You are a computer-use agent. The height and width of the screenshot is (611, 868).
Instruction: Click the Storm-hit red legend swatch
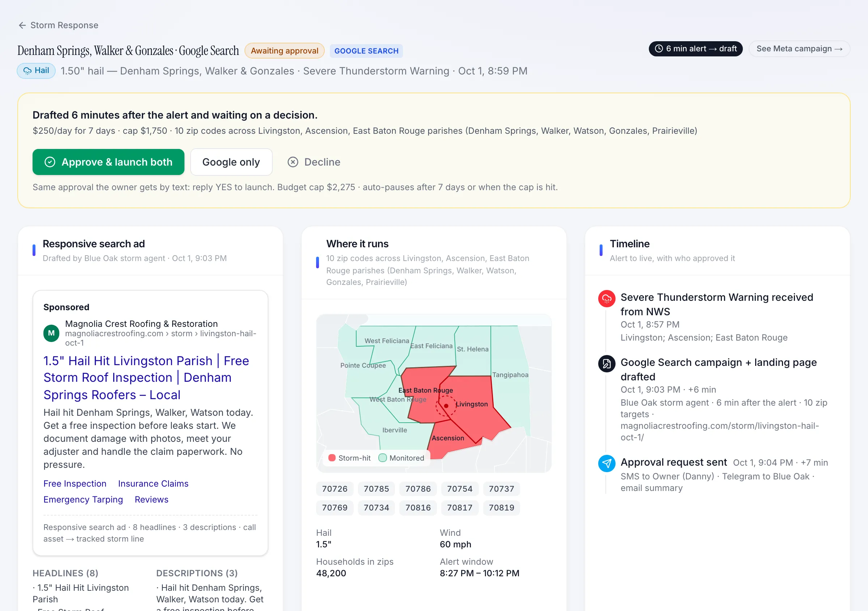point(332,458)
